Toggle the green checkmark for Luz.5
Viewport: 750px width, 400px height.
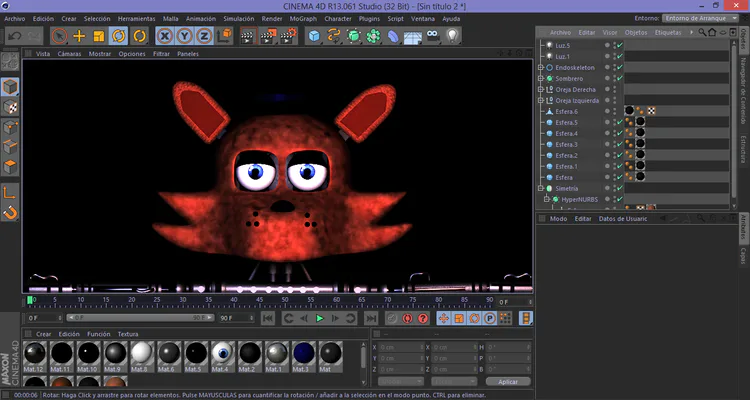click(619, 46)
